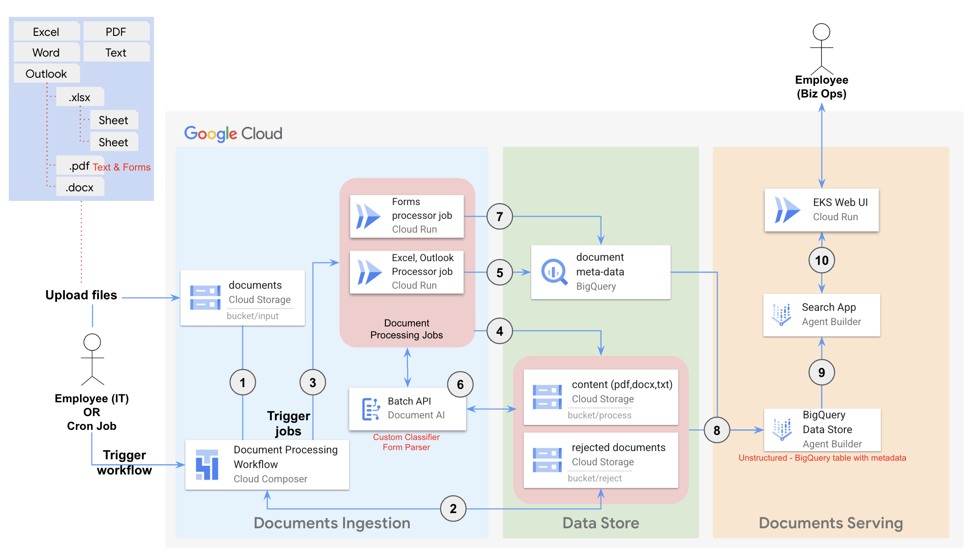Click the 'Cloud Composer' subtitle text
Screen dimensions: 975x560
coord(270,479)
